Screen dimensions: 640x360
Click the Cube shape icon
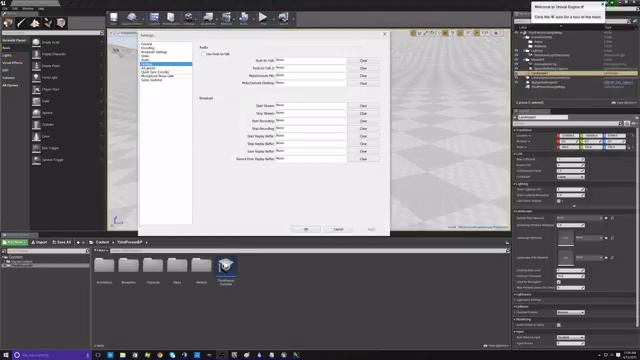click(x=36, y=101)
